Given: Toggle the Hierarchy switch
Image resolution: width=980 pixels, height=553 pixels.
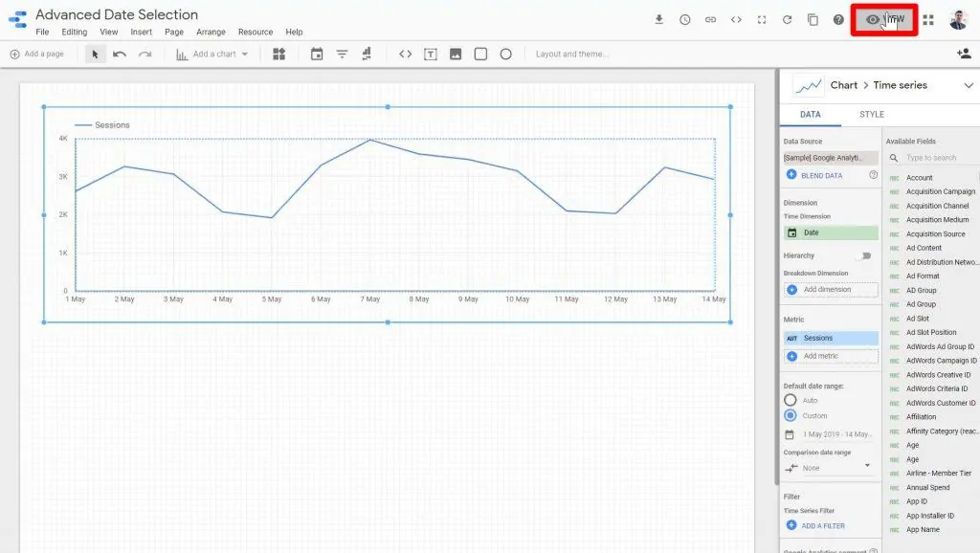Looking at the screenshot, I should pyautogui.click(x=866, y=255).
